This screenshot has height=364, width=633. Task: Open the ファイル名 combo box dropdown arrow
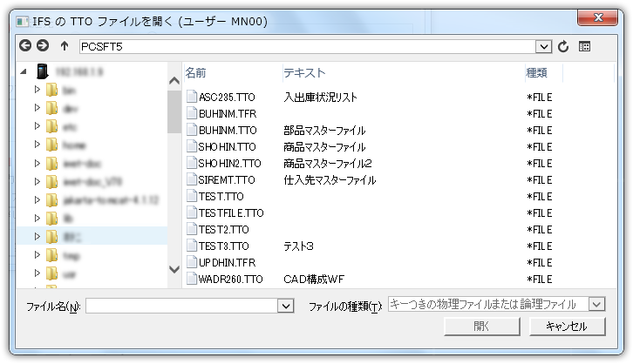click(285, 306)
